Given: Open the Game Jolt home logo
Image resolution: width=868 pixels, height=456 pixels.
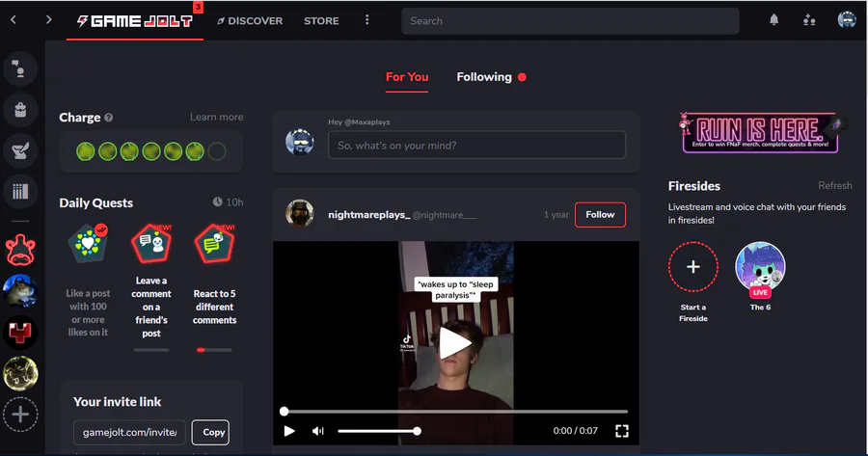Looking at the screenshot, I should 135,21.
